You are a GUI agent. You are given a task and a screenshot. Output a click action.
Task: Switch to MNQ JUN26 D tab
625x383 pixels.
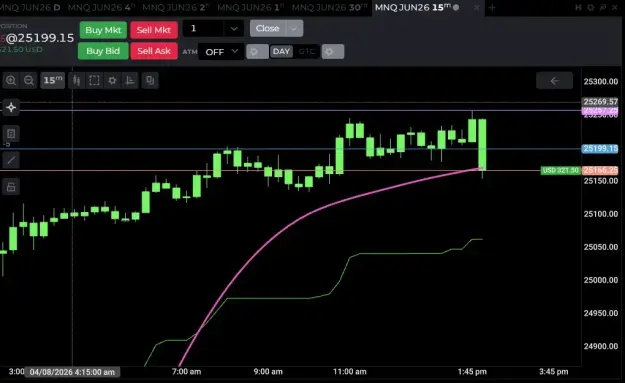pyautogui.click(x=30, y=8)
